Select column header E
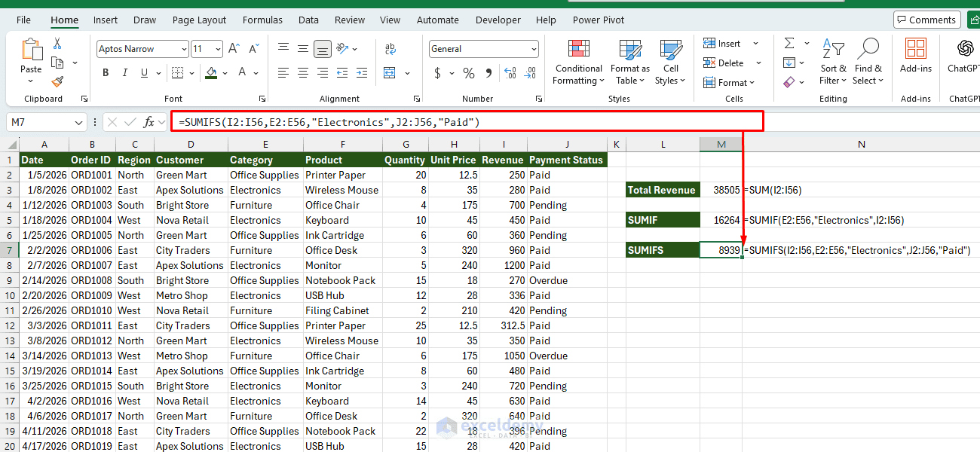The width and height of the screenshot is (980, 452). tap(265, 145)
